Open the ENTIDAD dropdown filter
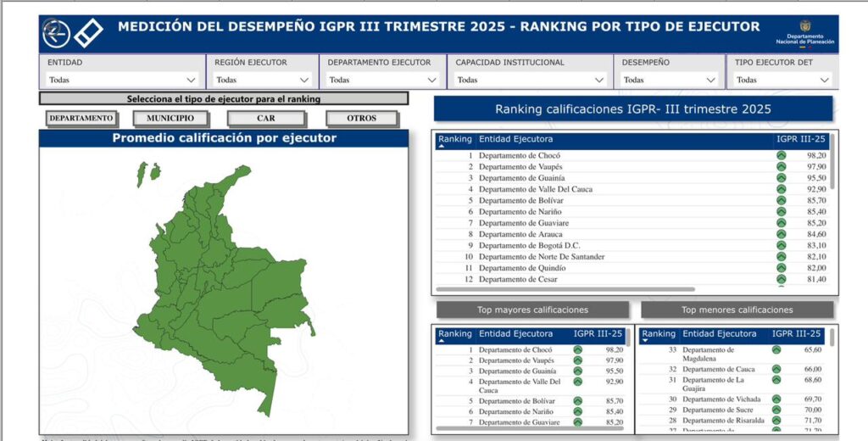This screenshot has width=868, height=441. [122, 81]
